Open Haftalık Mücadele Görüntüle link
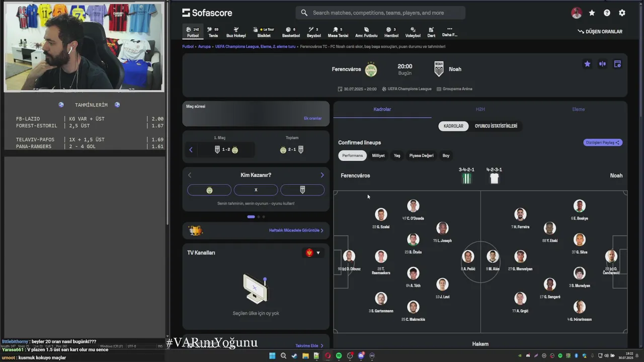This screenshot has height=362, width=644. 296,230
